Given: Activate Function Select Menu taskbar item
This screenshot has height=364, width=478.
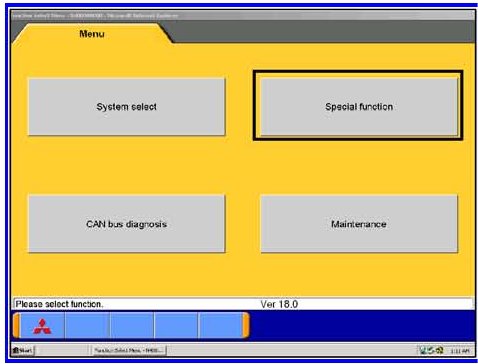Looking at the screenshot, I should coord(129,350).
